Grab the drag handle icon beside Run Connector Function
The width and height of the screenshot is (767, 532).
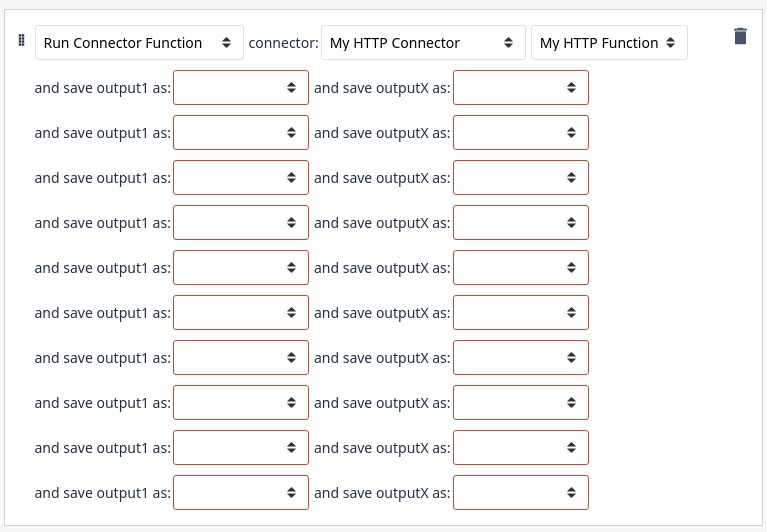(x=21, y=40)
